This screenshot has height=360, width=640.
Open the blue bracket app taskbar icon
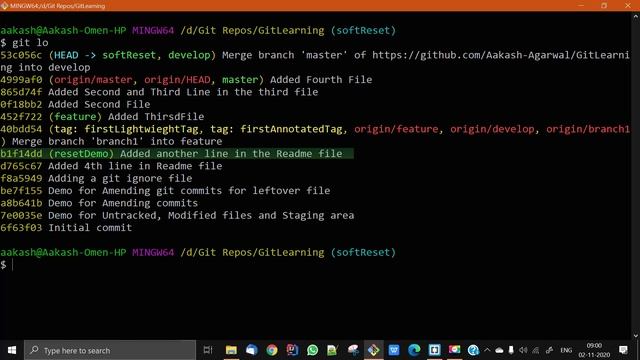click(x=434, y=350)
